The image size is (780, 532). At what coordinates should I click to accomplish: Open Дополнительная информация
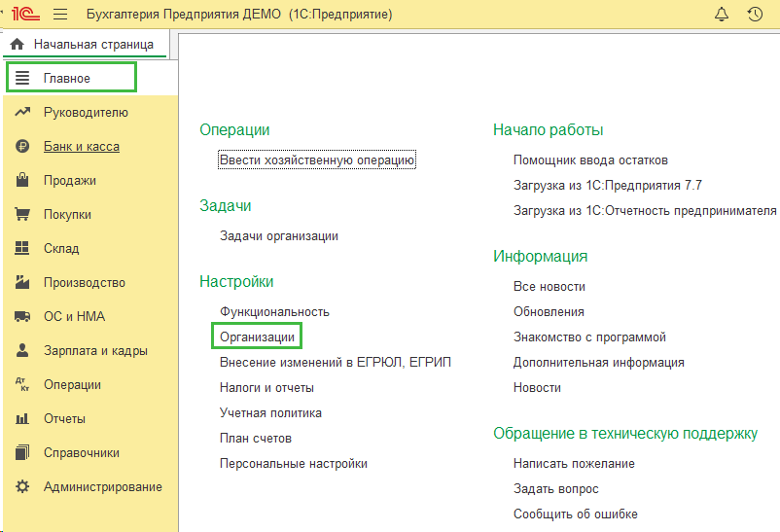point(599,363)
